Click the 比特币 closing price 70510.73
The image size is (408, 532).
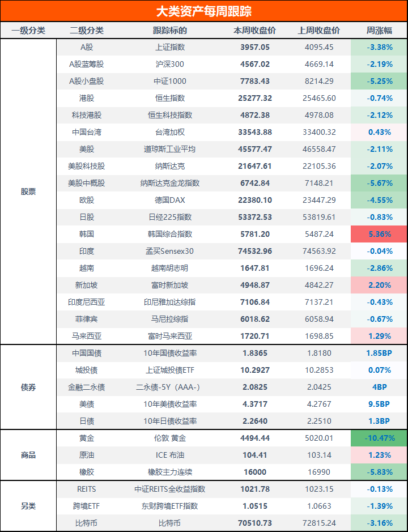point(255,523)
